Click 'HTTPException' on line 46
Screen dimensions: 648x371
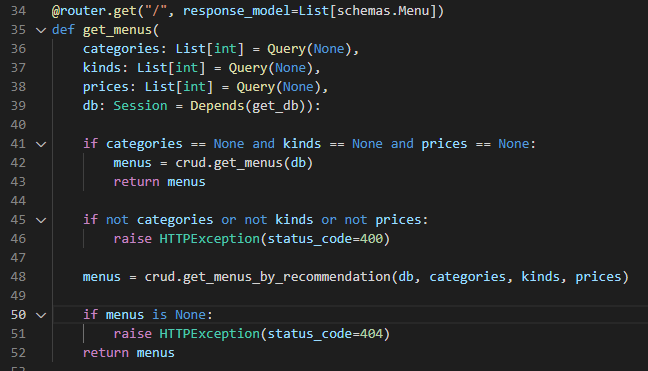(210, 239)
